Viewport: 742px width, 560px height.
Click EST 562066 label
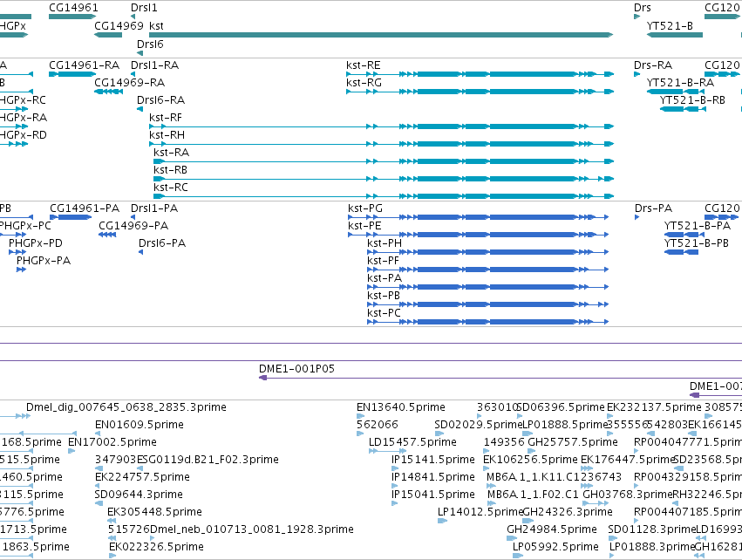click(378, 425)
